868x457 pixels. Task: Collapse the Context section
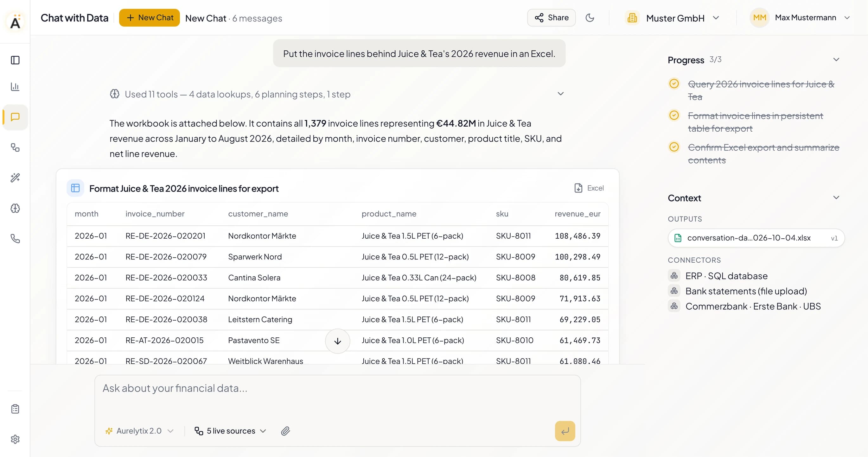[836, 197]
